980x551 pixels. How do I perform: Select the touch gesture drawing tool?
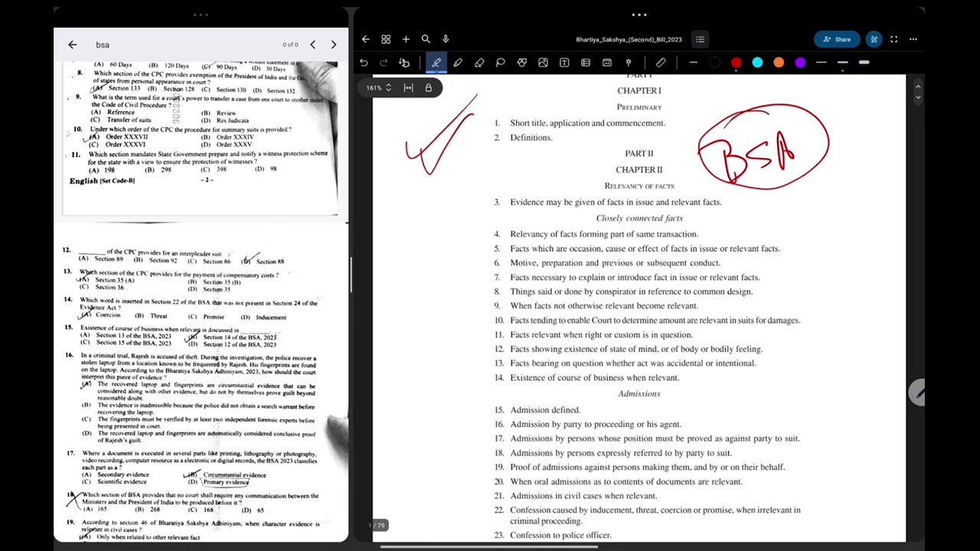tap(404, 63)
